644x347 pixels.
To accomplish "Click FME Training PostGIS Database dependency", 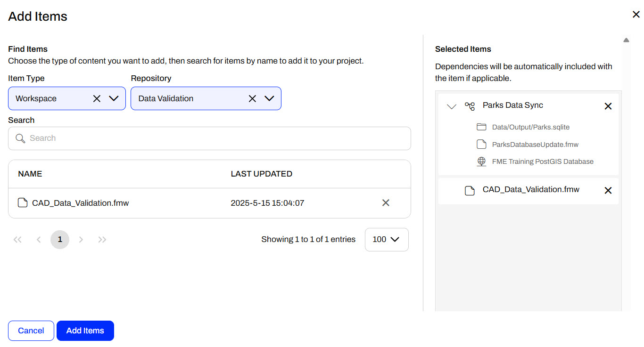I will click(543, 161).
